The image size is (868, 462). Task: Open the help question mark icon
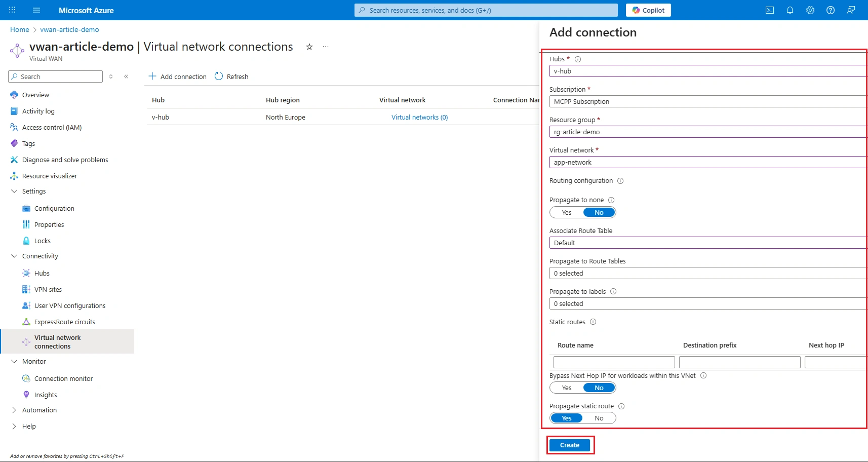[x=831, y=10]
